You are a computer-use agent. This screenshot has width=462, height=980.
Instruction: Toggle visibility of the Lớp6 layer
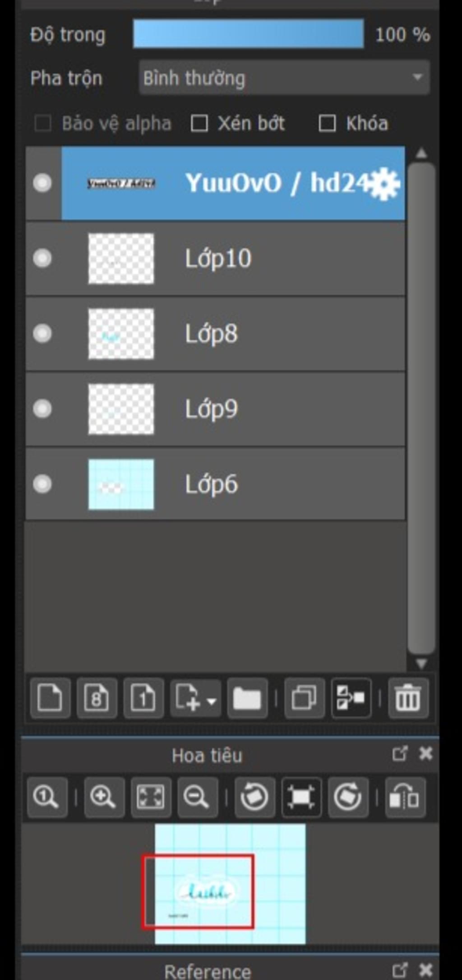pyautogui.click(x=42, y=484)
